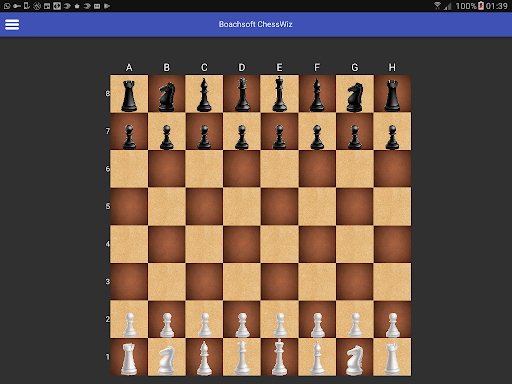Select the black rook on H8
This screenshot has height=384, width=512.
(392, 94)
